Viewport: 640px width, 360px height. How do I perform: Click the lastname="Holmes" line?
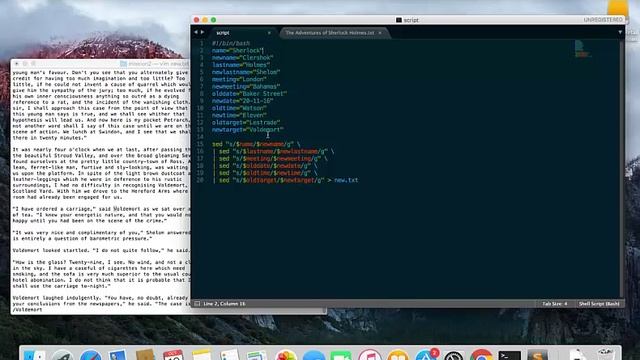[x=241, y=65]
